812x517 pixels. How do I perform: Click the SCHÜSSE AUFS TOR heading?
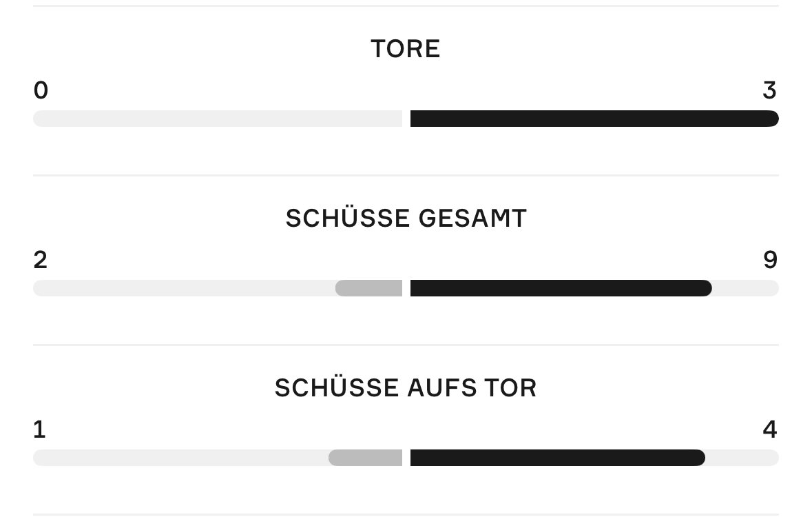(406, 388)
